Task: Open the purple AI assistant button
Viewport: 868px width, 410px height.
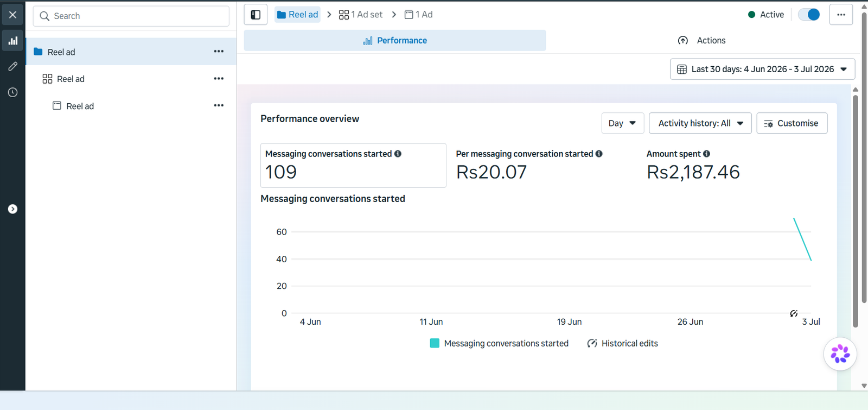Action: (x=840, y=354)
